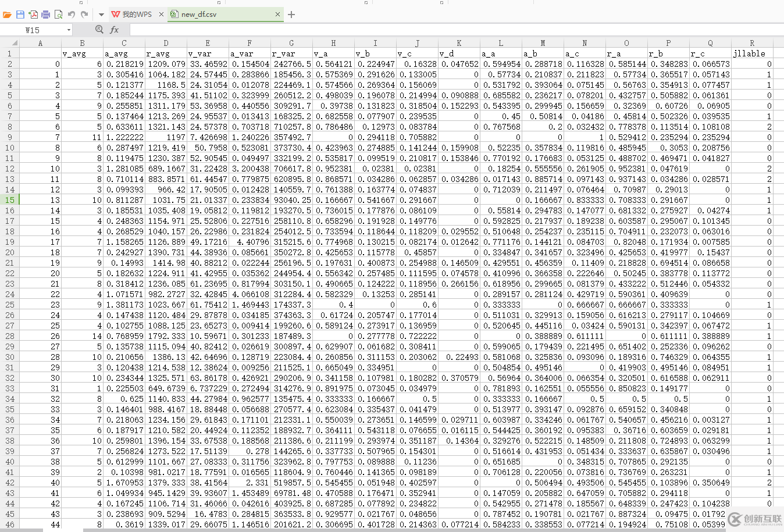Click the zoom magnifier icon by the formula bar
Image resolution: width=784 pixels, height=532 pixels.
(x=99, y=29)
